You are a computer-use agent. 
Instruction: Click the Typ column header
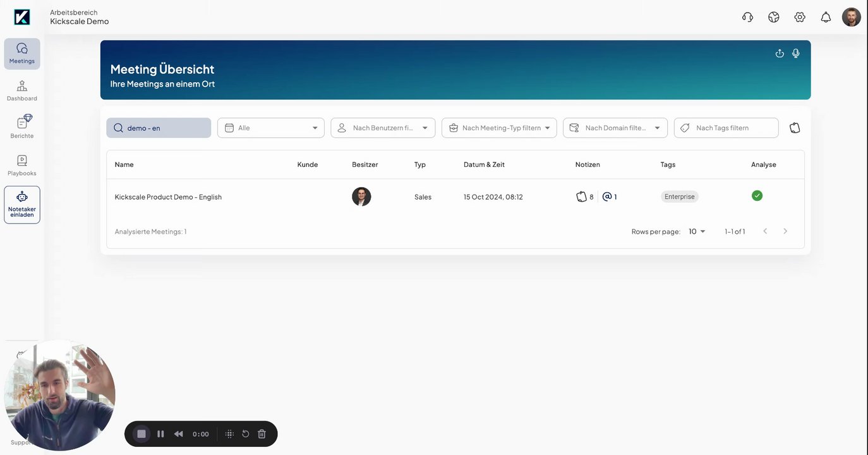tap(420, 164)
